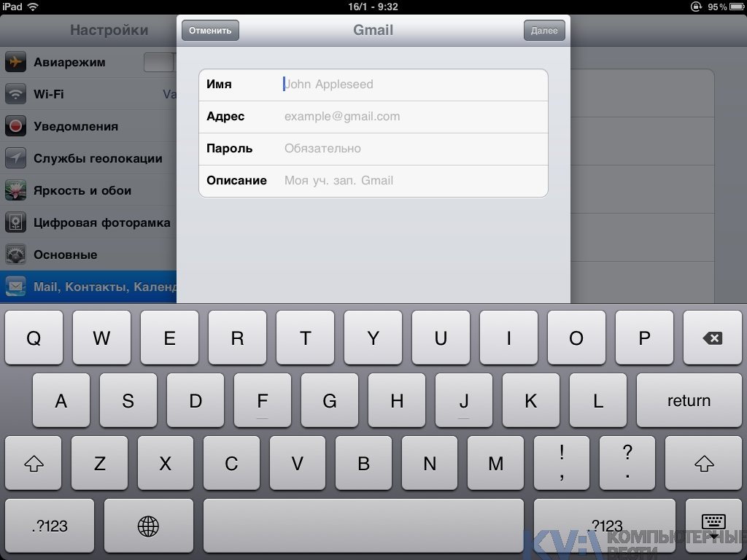Tap the H key
747x560 pixels.
397,400
